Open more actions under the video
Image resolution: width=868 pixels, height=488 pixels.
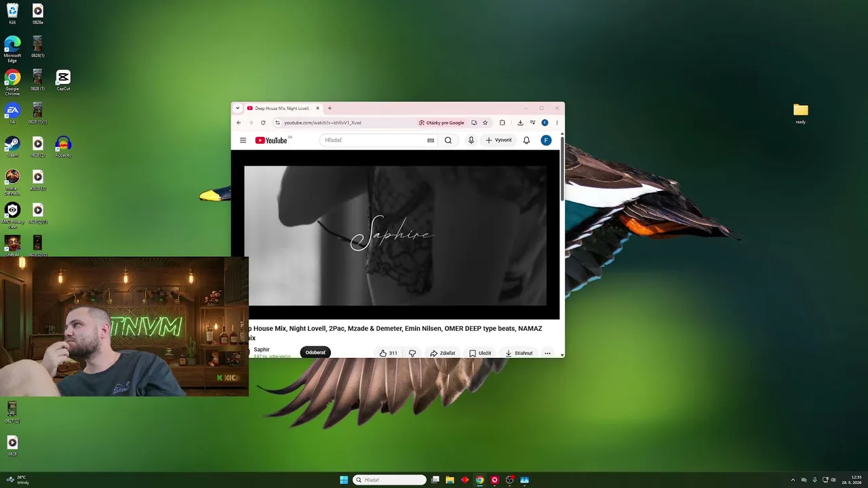(547, 353)
